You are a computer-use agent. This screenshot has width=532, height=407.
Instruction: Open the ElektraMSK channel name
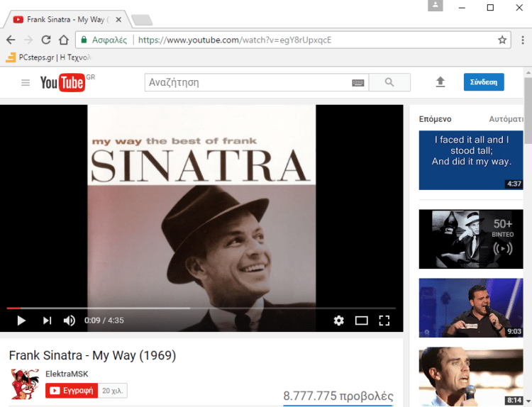coord(67,374)
